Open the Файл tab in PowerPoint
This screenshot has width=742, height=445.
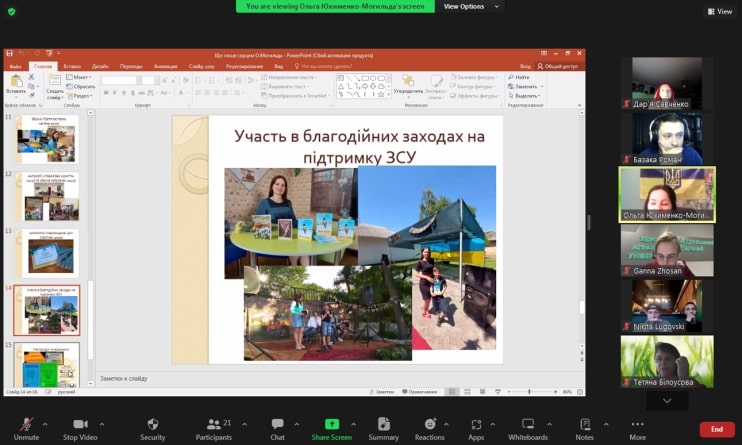click(15, 66)
